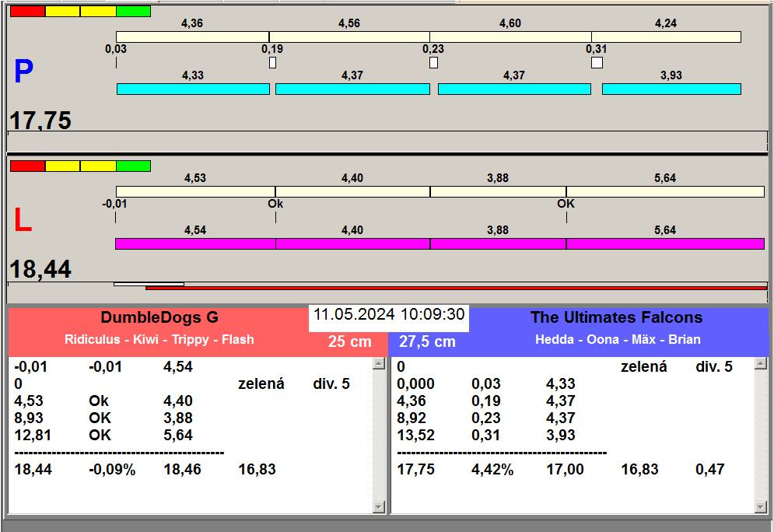Toggle the small box under 0,31
Screen dimensions: 774x532
coord(597,63)
